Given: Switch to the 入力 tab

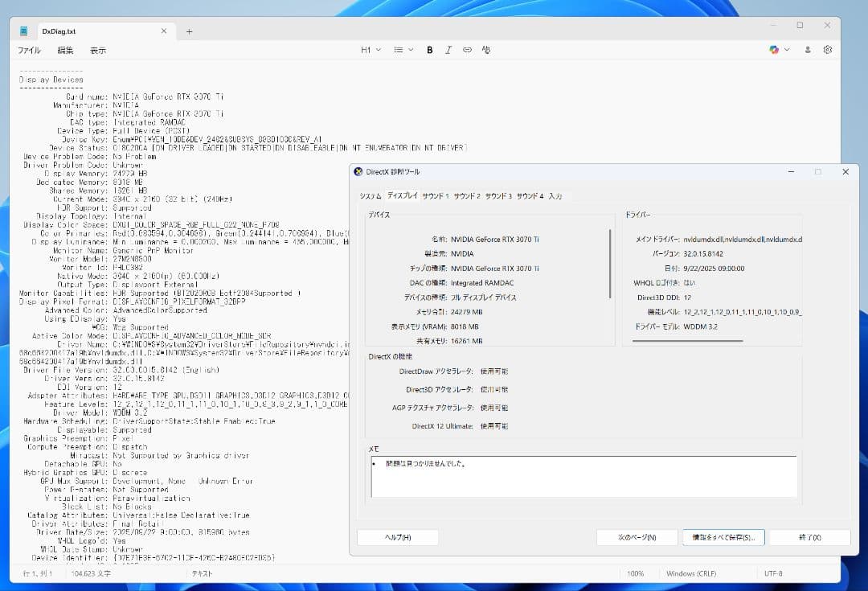Looking at the screenshot, I should coord(555,196).
